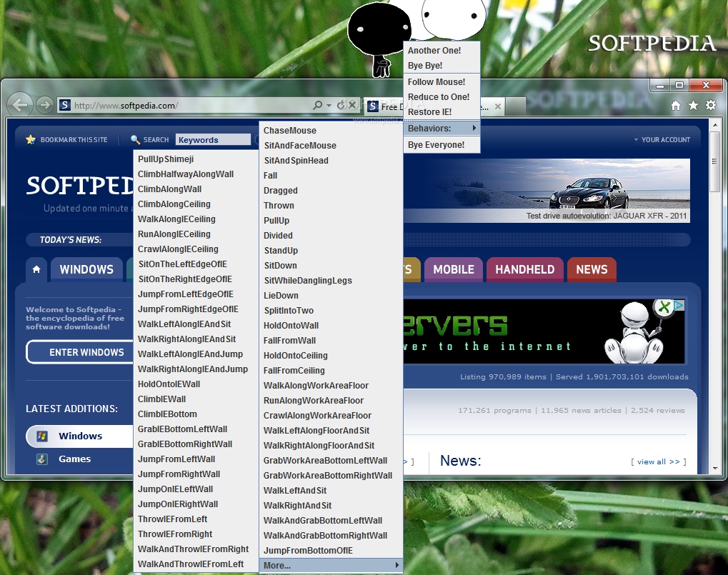The width and height of the screenshot is (728, 575).
Task: Expand the More... submenu
Action: click(x=331, y=565)
